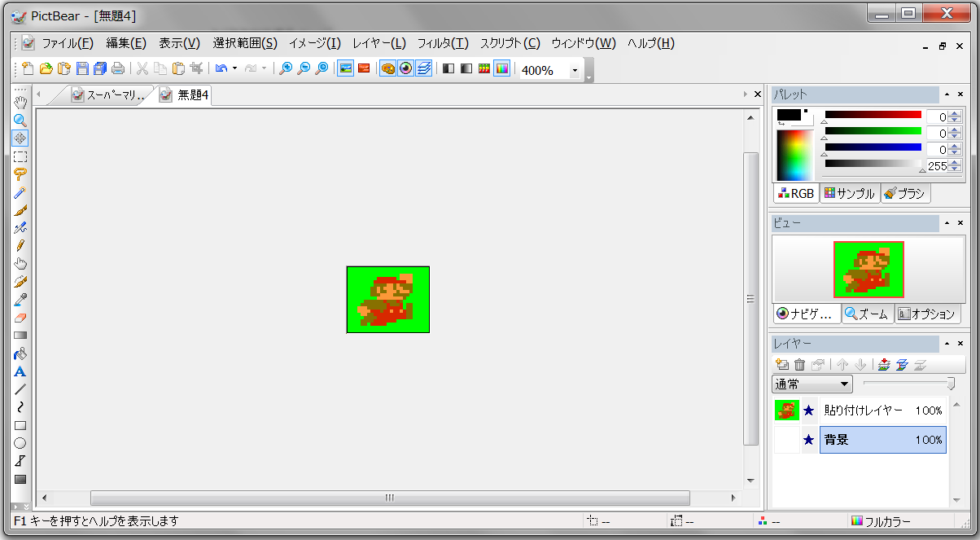Viewport: 980px width, 540px height.
Task: Switch to the オプション view tab
Action: tap(927, 314)
